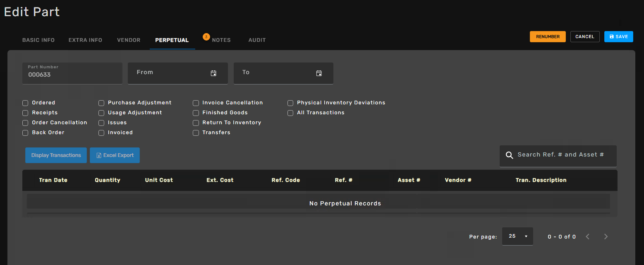Image resolution: width=644 pixels, height=265 pixels.
Task: Go to the previous page arrow
Action: tap(588, 236)
